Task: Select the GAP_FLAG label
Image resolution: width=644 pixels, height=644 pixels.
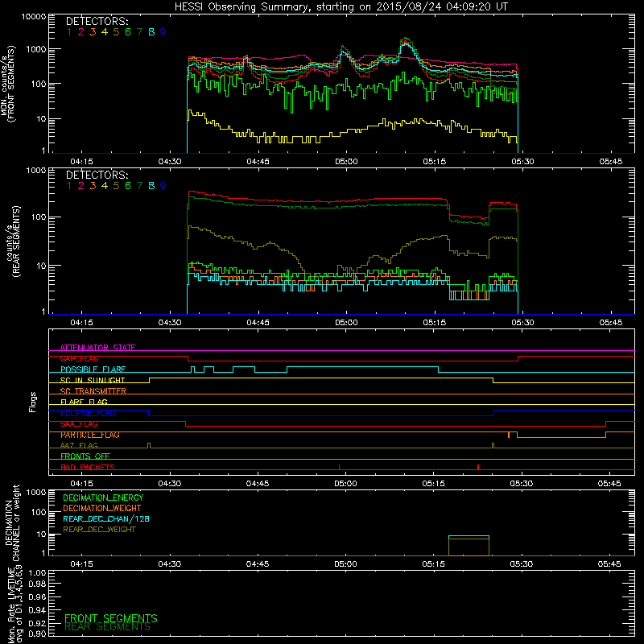Action: (79, 358)
